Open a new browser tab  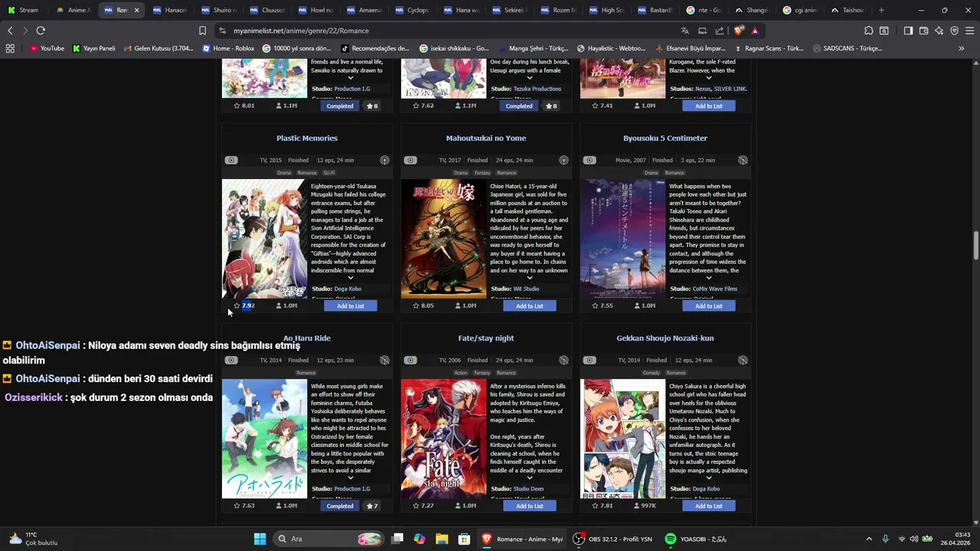click(x=881, y=10)
